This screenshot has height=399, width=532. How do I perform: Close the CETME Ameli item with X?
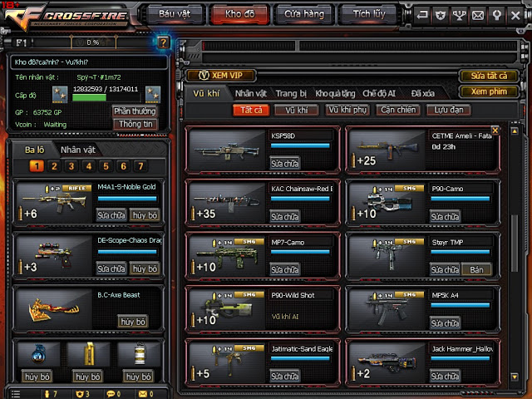(x=495, y=131)
